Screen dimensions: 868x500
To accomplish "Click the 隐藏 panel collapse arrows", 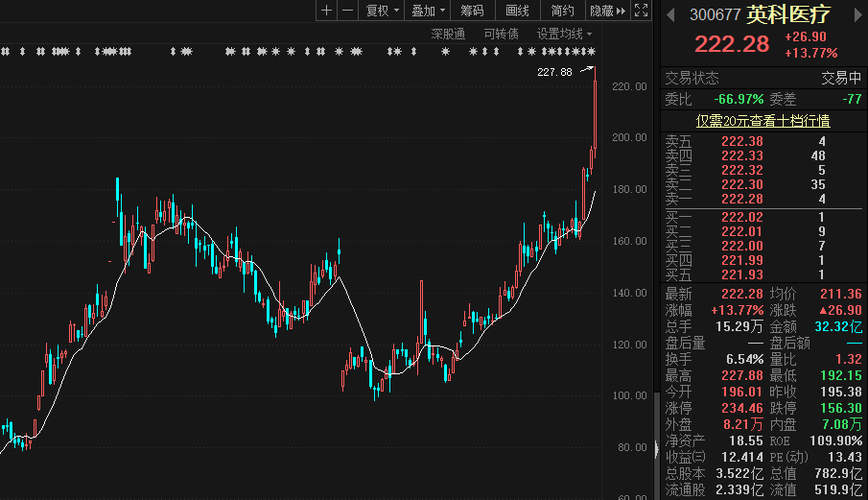I will click(x=609, y=11).
